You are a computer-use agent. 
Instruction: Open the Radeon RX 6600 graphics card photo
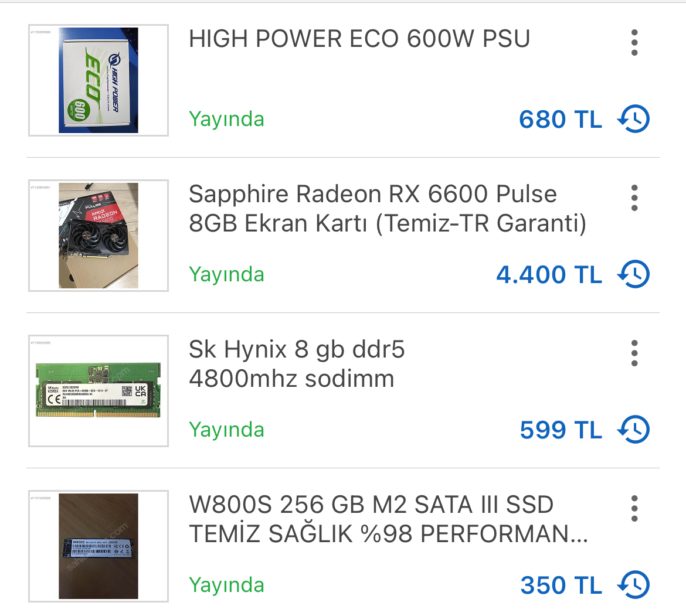point(99,236)
